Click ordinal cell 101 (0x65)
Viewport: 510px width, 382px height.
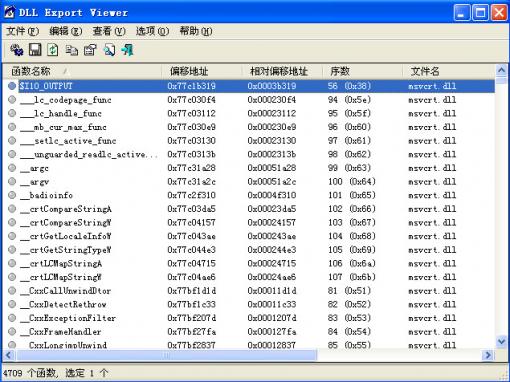point(352,195)
